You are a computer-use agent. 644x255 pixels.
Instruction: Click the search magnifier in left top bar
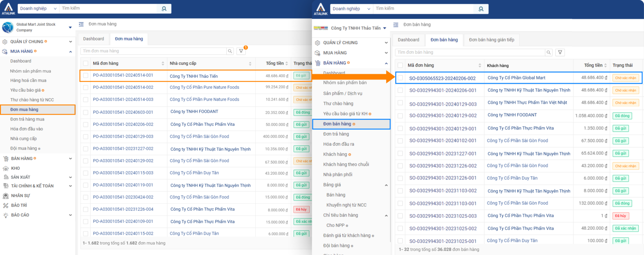pos(164,9)
